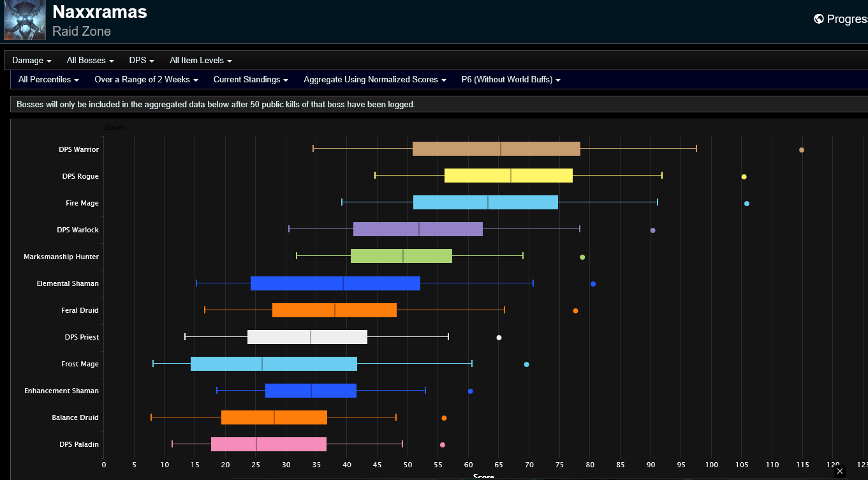Click the Elemental Shaman outlier dot
Viewport: 868px width, 480px height.
point(593,284)
